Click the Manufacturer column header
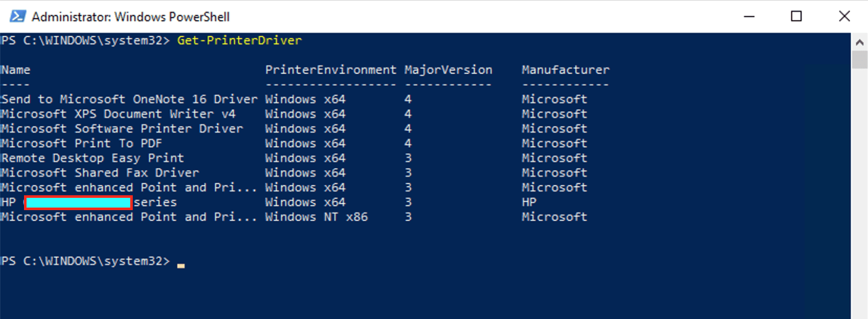The width and height of the screenshot is (868, 319). pyautogui.click(x=565, y=70)
